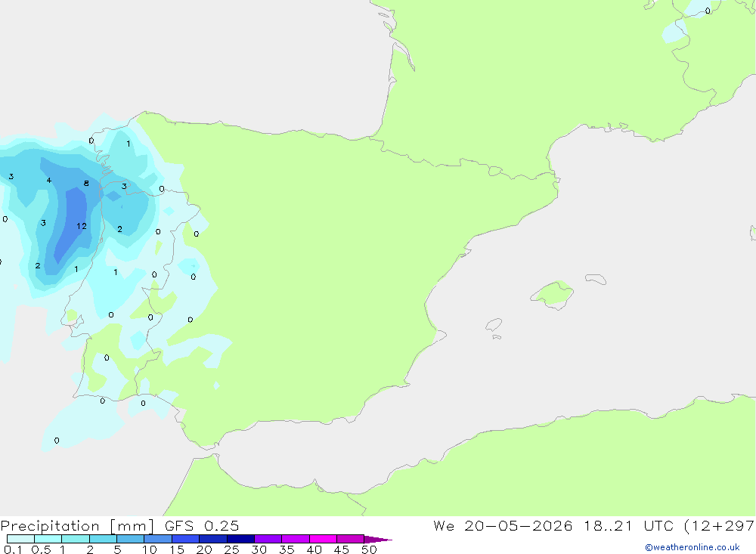Select the 35–40 mm violet legend swatch
756x554 pixels.
click(x=295, y=539)
